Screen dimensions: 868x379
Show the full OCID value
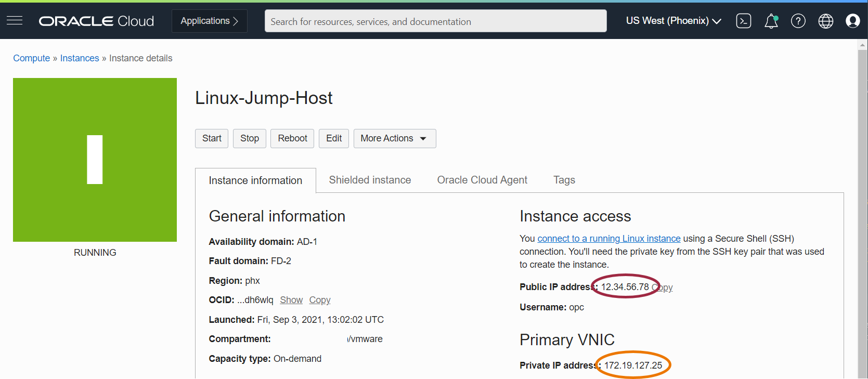291,300
